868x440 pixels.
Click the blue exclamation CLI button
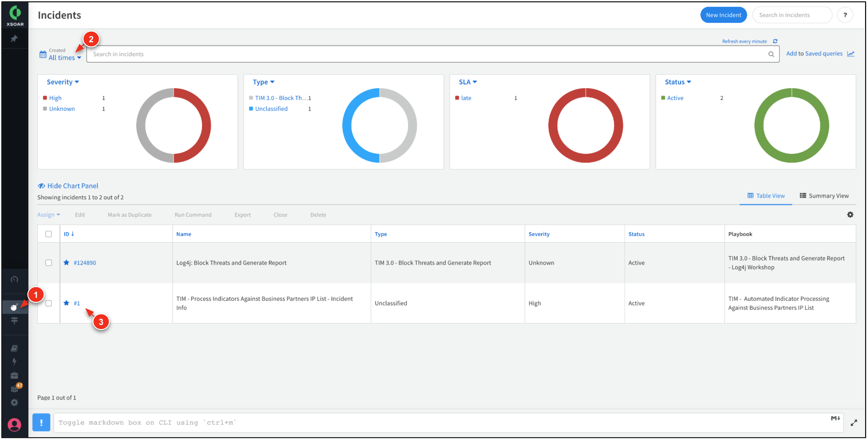tap(41, 422)
